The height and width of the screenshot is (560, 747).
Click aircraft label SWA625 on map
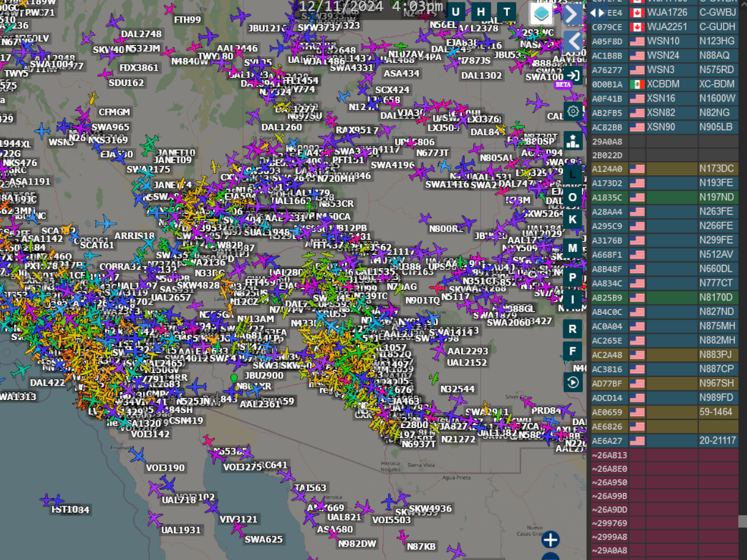click(x=264, y=540)
